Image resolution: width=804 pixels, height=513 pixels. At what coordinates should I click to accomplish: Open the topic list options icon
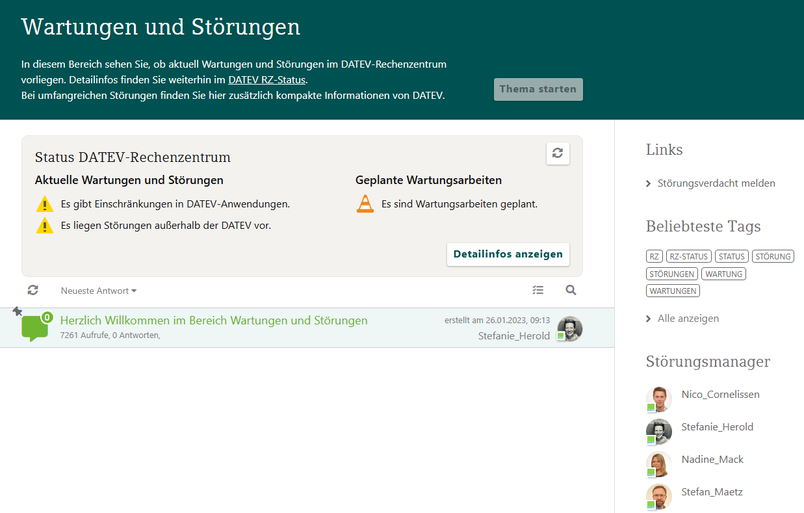[x=538, y=290]
